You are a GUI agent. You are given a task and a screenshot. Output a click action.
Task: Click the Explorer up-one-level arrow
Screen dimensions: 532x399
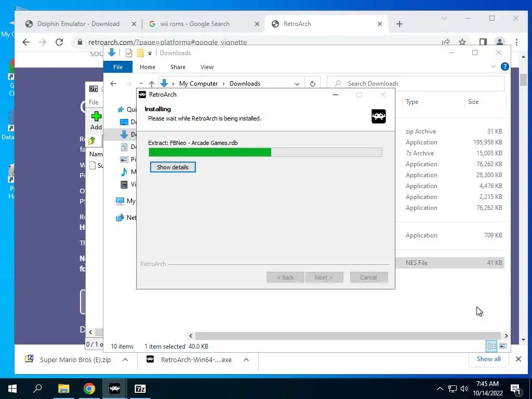[152, 84]
